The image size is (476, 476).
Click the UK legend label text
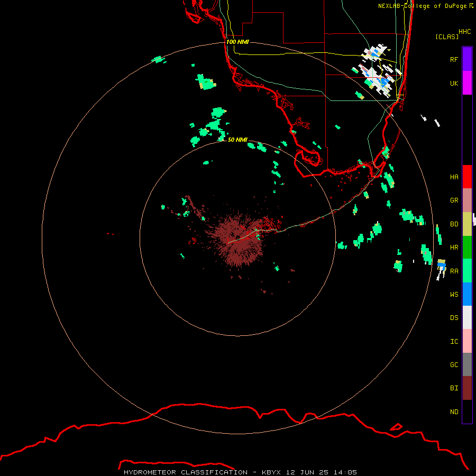(x=454, y=83)
